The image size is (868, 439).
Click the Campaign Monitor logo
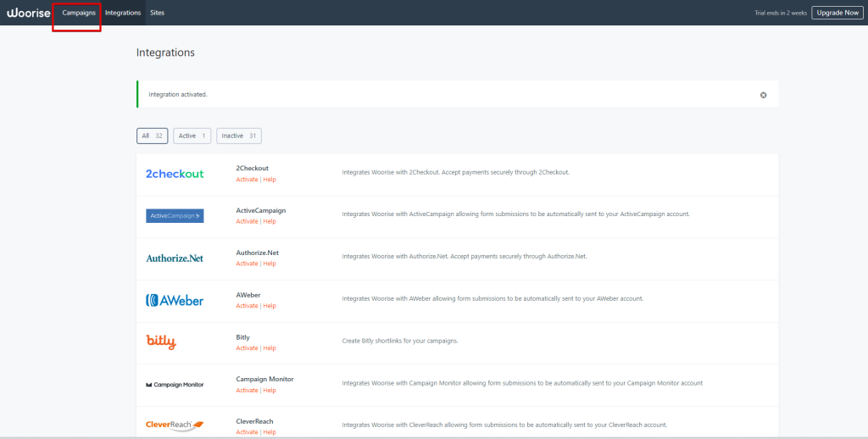click(175, 385)
